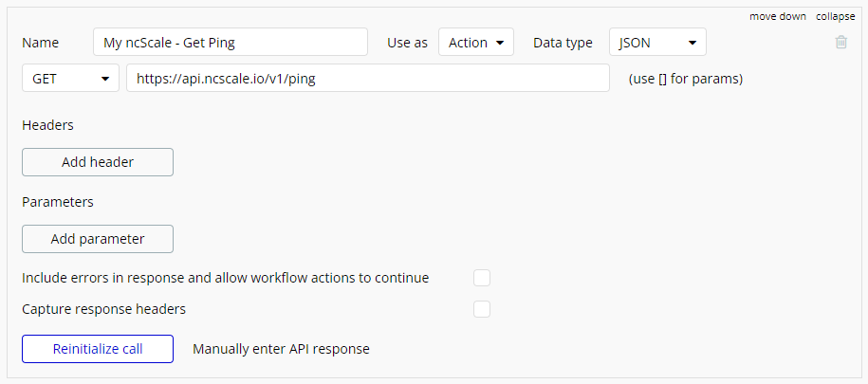
Task: Click the Headers section label
Action: [47, 125]
